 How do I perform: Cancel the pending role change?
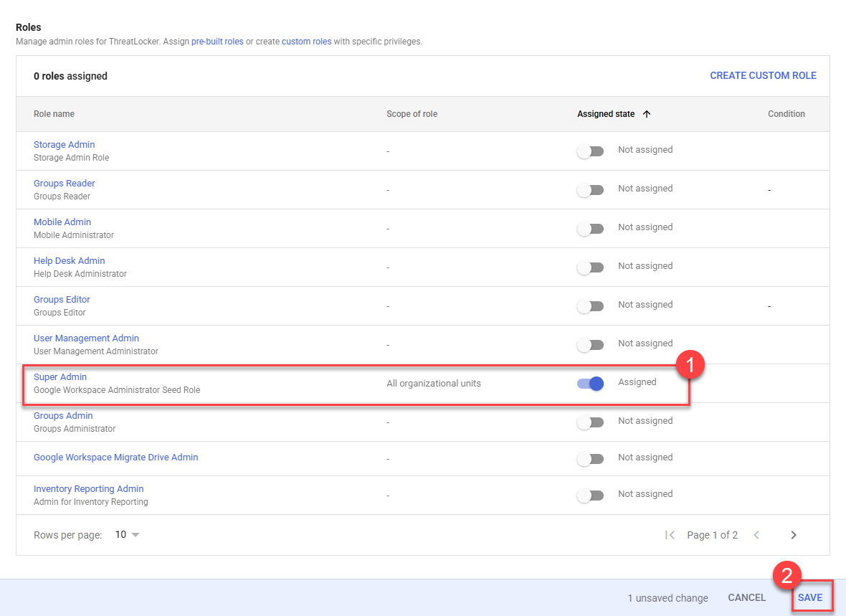[747, 597]
